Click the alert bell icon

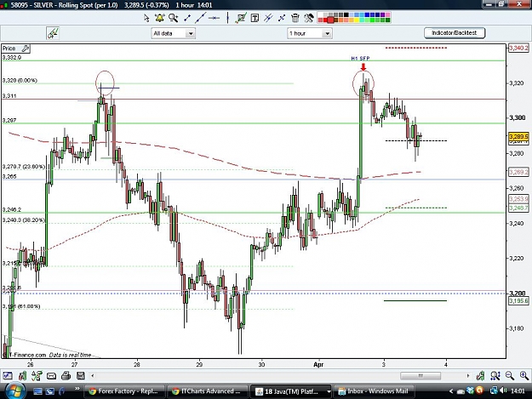[x=159, y=18]
